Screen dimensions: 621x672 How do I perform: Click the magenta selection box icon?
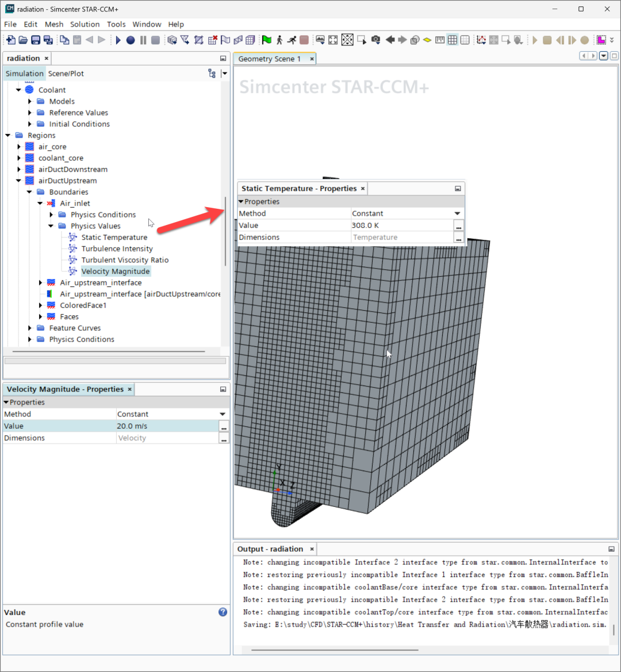pos(601,40)
